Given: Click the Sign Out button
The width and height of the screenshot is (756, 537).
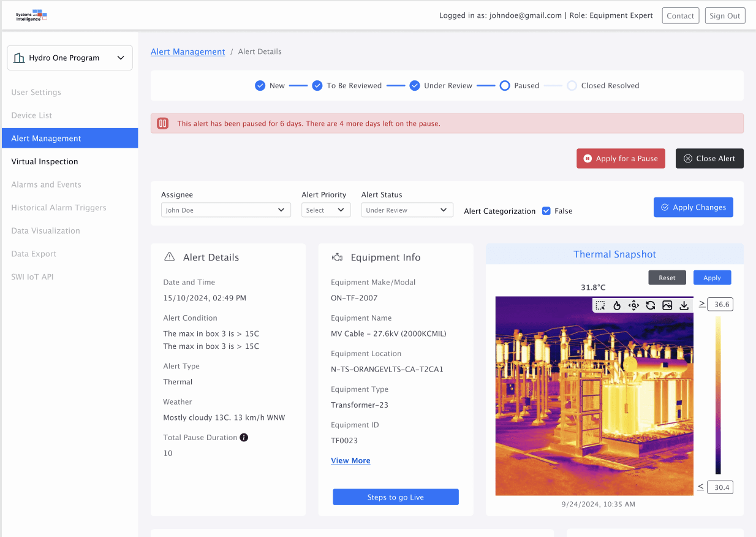Looking at the screenshot, I should [x=725, y=16].
